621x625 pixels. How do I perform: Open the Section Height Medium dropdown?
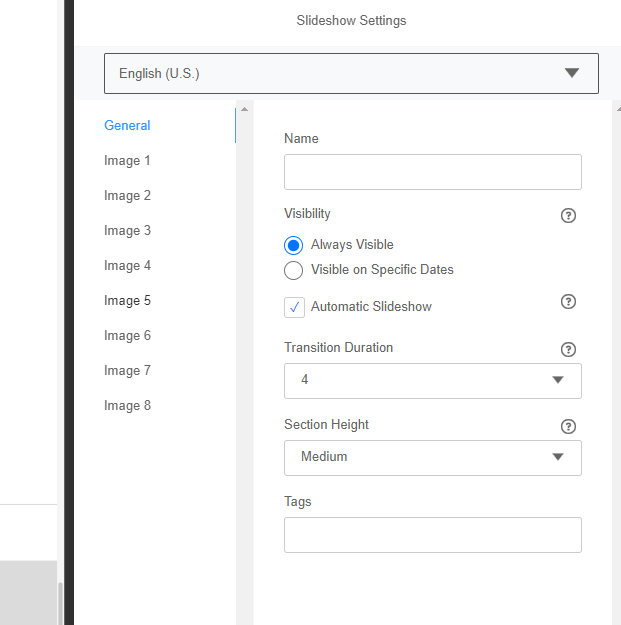432,457
